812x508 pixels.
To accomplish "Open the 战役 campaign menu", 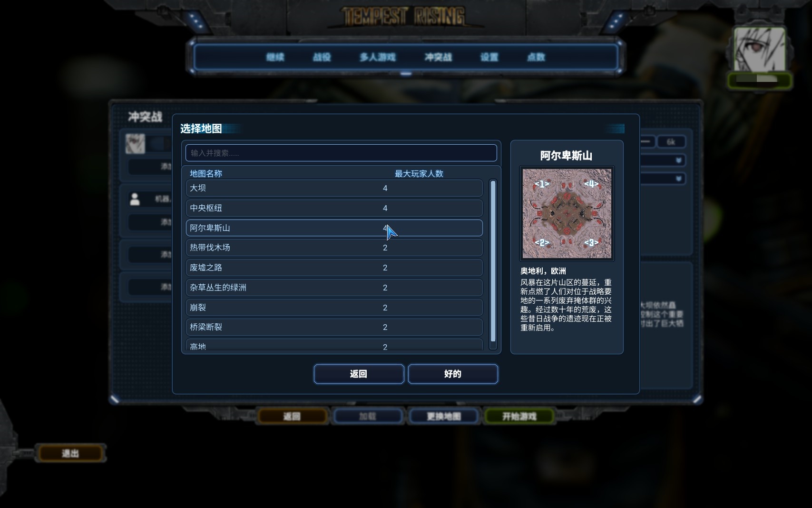I will tap(322, 57).
